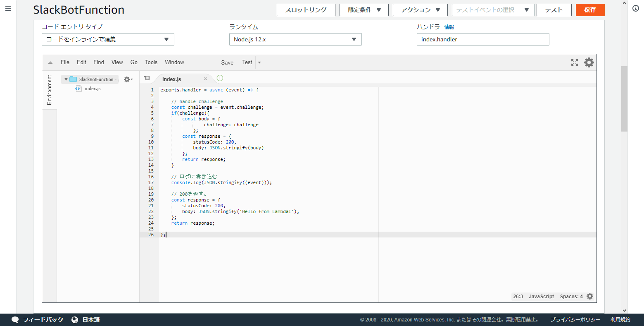Click the テスト button
The image size is (644, 326).
pos(554,10)
